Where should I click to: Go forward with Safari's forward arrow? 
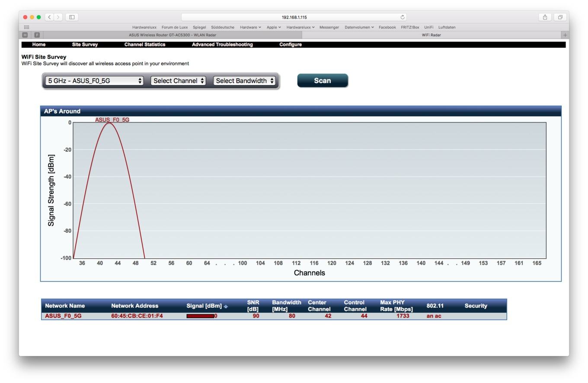(x=58, y=17)
